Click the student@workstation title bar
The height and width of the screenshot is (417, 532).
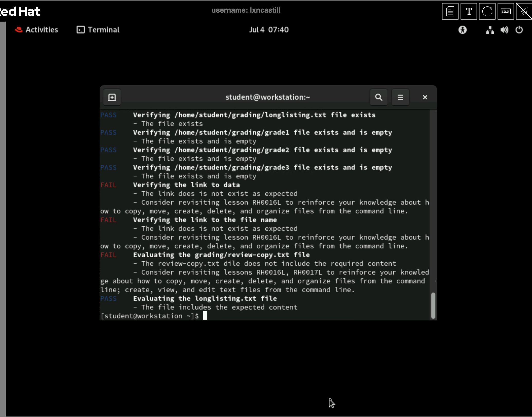click(268, 97)
